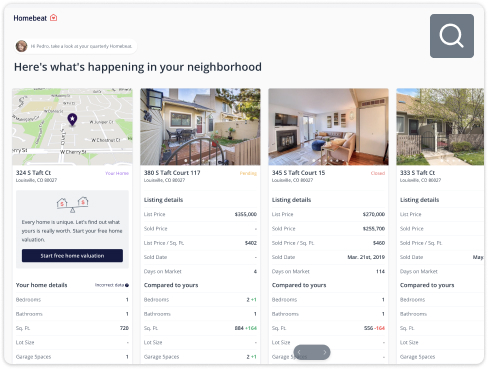Click the $402 list price per sq ft

[251, 243]
